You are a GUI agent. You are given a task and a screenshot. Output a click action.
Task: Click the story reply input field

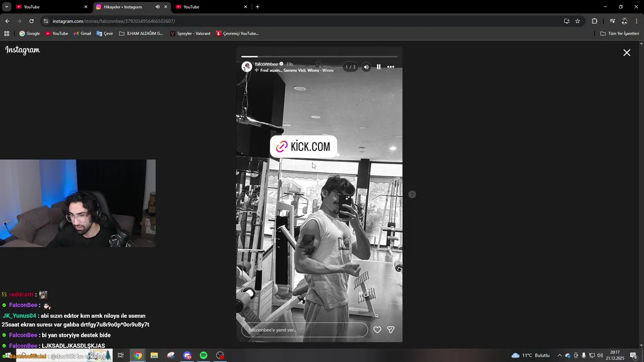(305, 330)
